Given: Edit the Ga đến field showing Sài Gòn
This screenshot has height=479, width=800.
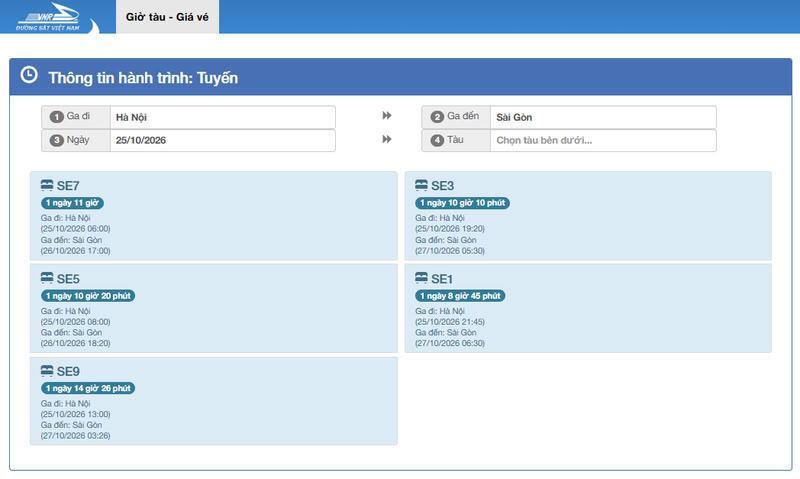Looking at the screenshot, I should click(x=603, y=117).
